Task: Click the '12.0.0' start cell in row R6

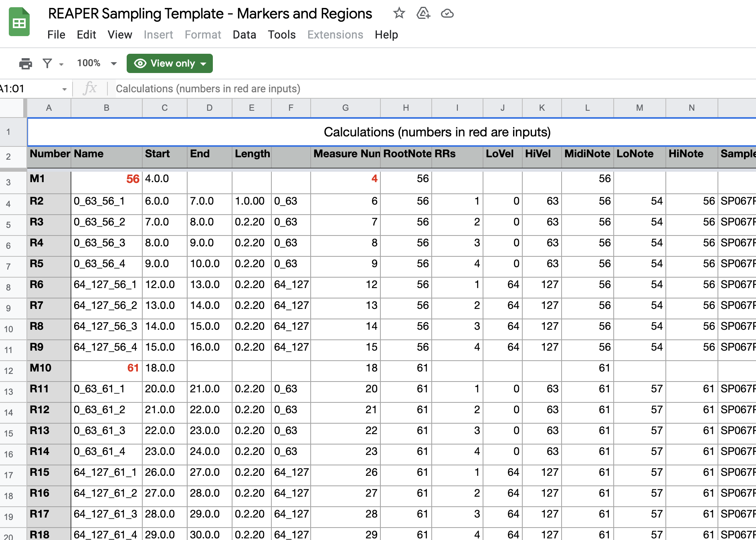Action: [165, 287]
